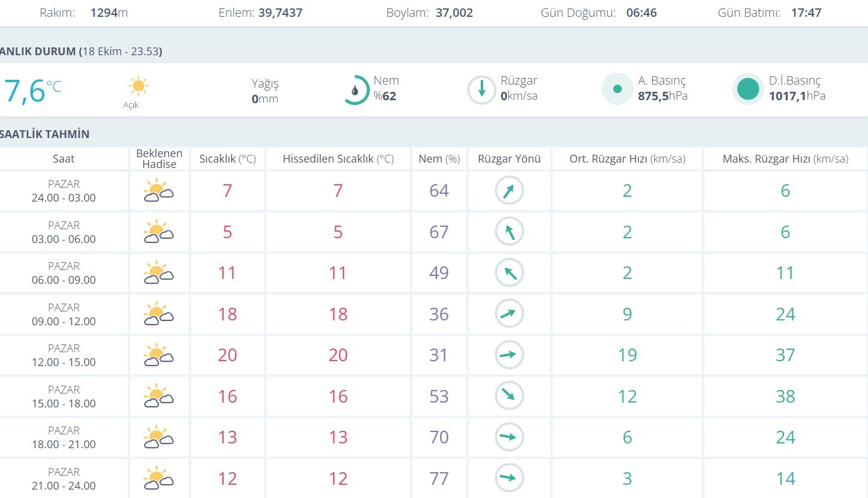Select the 'Hissedilen Sıcaklık (°C)' column header

[x=338, y=159]
